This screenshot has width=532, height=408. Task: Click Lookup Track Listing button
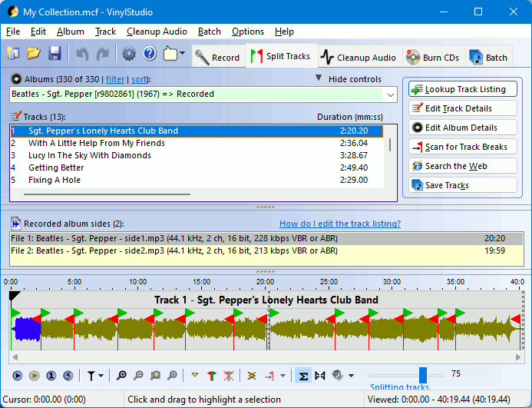[463, 89]
